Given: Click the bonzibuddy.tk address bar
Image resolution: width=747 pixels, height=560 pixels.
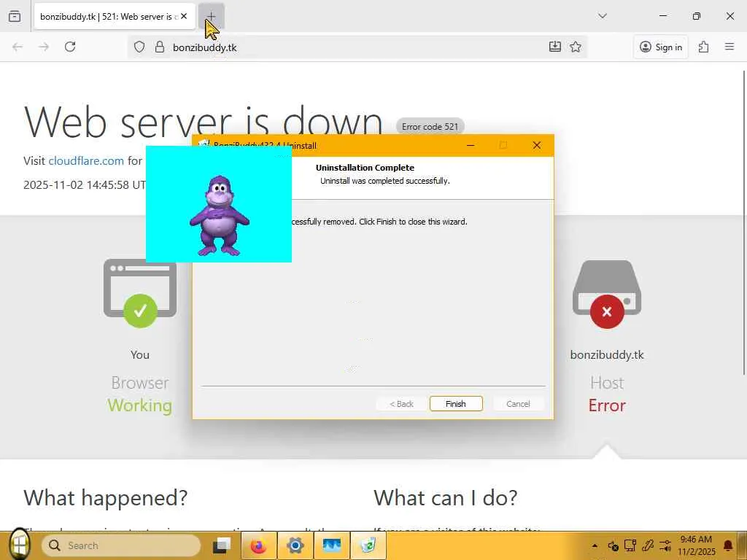Looking at the screenshot, I should [357, 47].
